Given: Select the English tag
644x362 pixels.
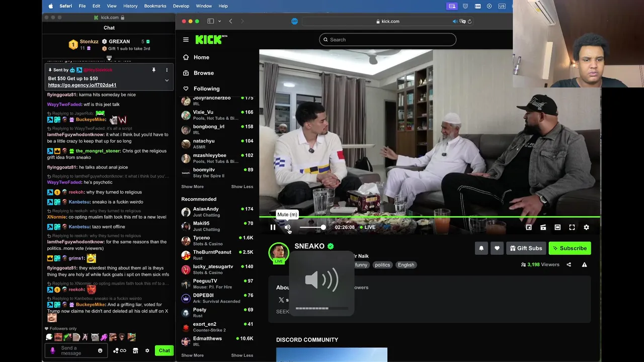Looking at the screenshot, I should (406, 265).
